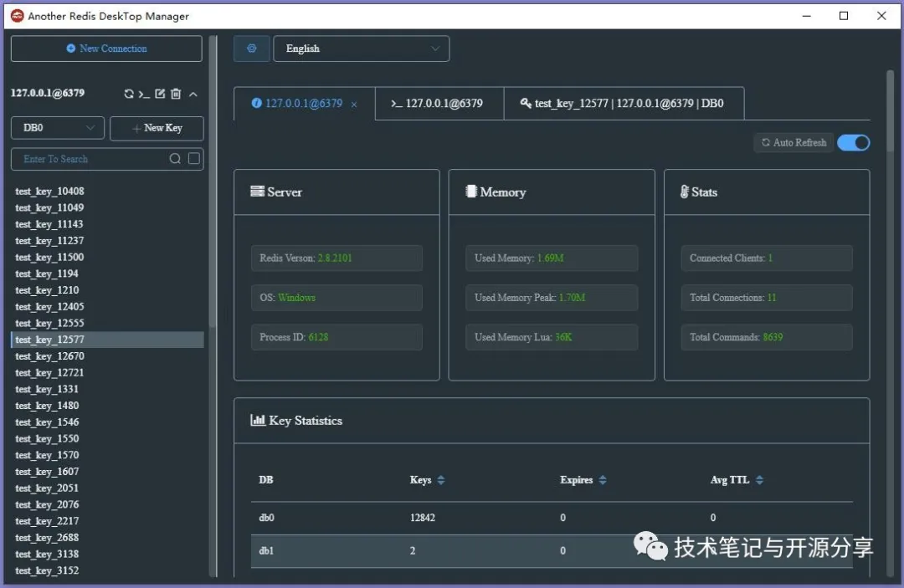Viewport: 904px width, 588px height.
Task: Select key test_key_2051
Action: (107, 488)
